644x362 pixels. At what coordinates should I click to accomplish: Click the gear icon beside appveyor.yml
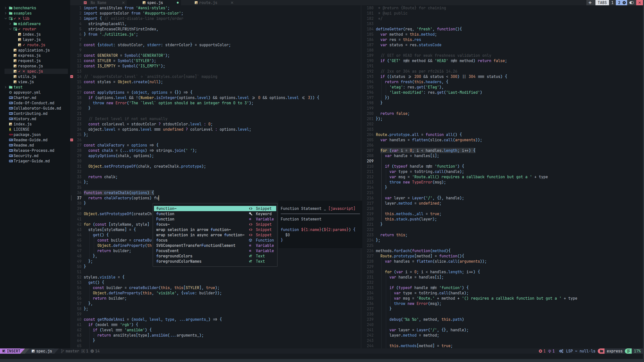click(11, 93)
